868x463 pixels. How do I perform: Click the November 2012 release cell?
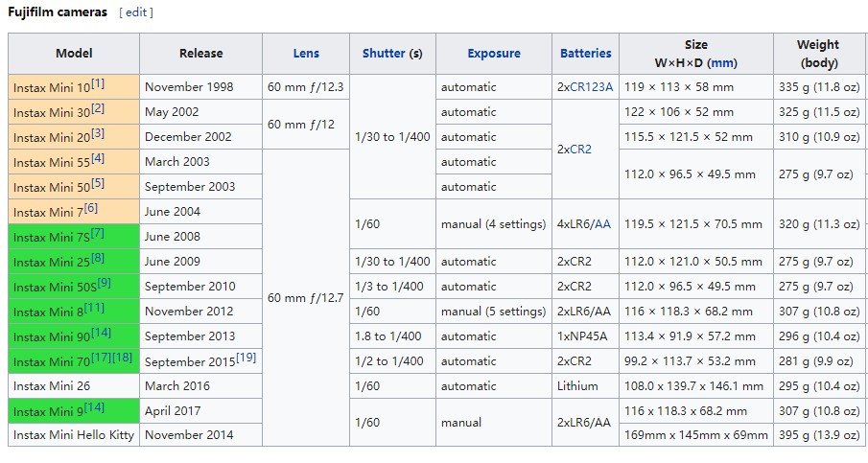(201, 311)
